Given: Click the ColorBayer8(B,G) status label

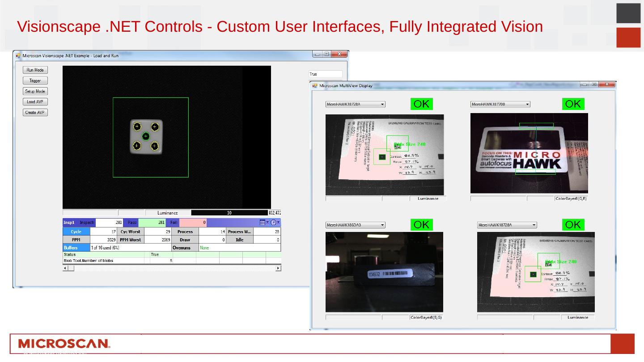Looking at the screenshot, I should (426, 317).
